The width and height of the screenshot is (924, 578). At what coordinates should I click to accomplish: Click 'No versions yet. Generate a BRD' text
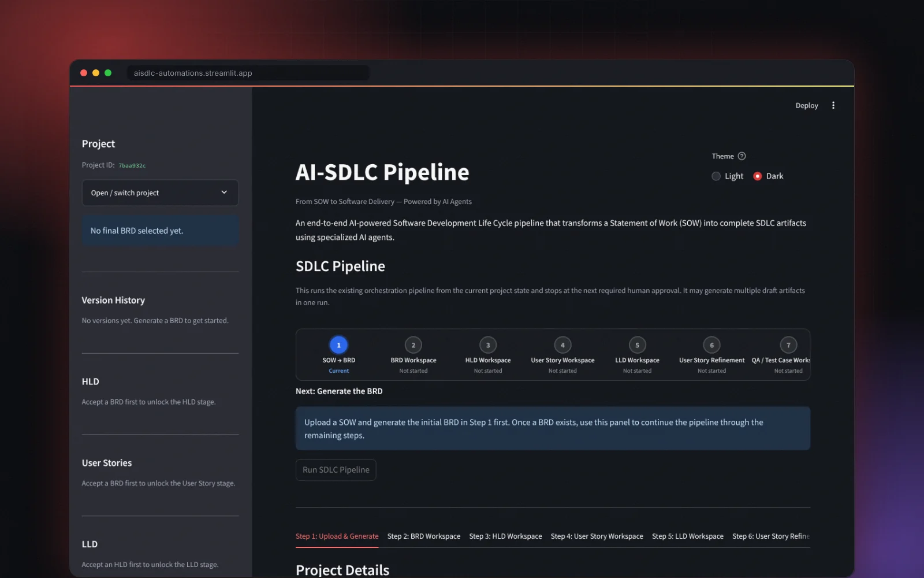[x=155, y=321]
